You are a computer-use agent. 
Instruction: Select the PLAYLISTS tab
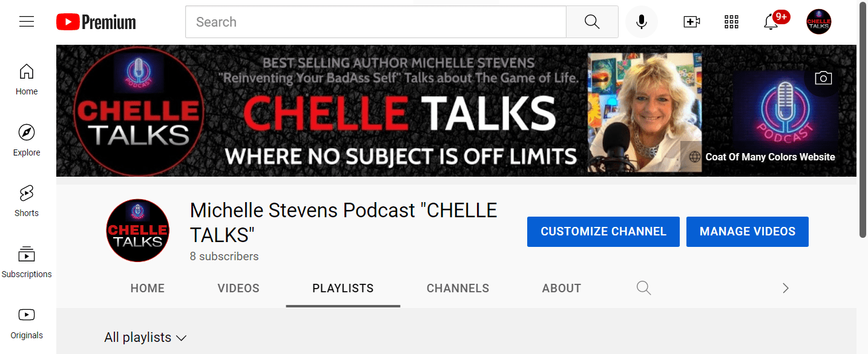pyautogui.click(x=343, y=289)
